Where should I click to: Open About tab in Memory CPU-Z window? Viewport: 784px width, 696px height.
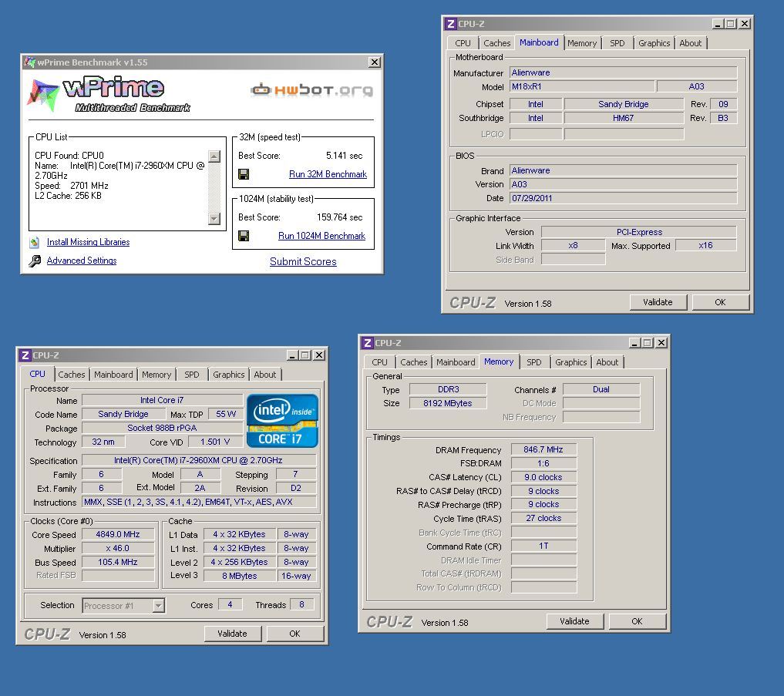coord(607,362)
